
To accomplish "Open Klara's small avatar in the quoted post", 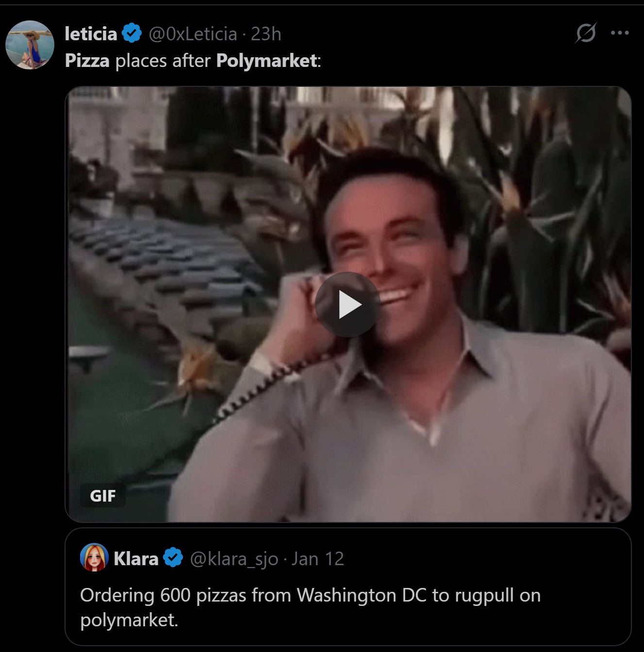I will [x=94, y=558].
